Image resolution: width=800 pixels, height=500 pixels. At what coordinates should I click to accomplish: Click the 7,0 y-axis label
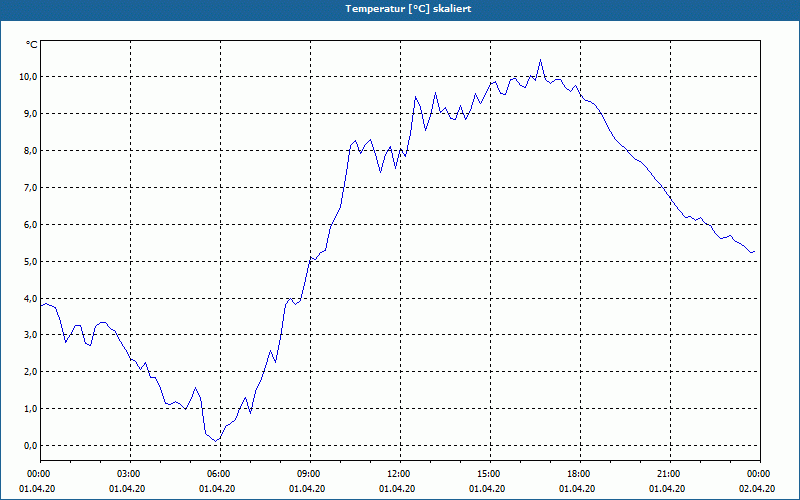click(x=31, y=188)
